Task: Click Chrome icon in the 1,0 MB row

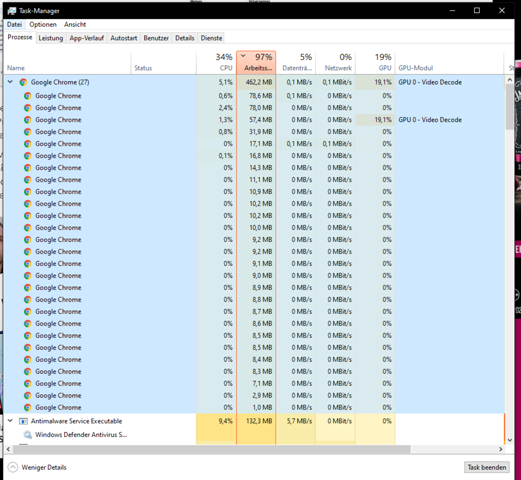Action: 28,408
